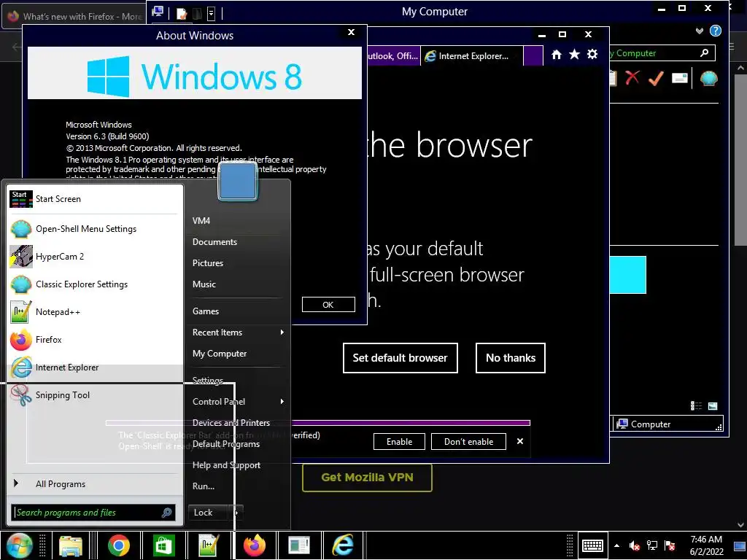747x560 pixels.
Task: Open Help in My Computer window
Action: point(715,31)
